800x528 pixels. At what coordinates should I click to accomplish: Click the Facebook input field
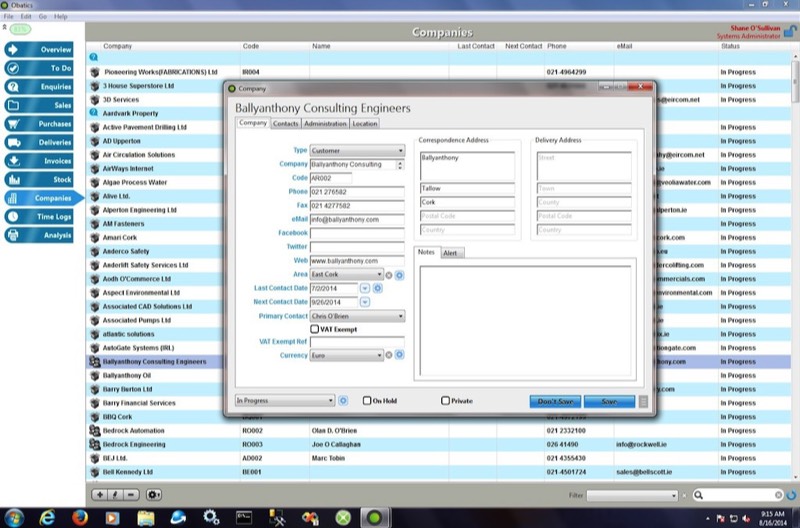coord(357,233)
